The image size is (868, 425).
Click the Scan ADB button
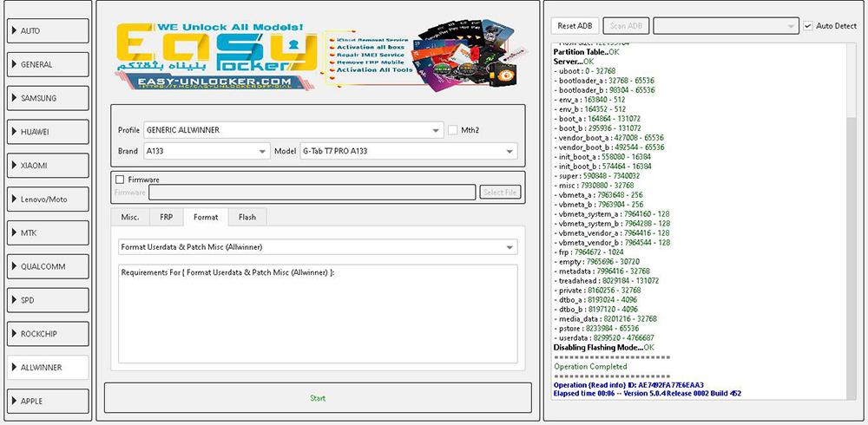pos(626,26)
